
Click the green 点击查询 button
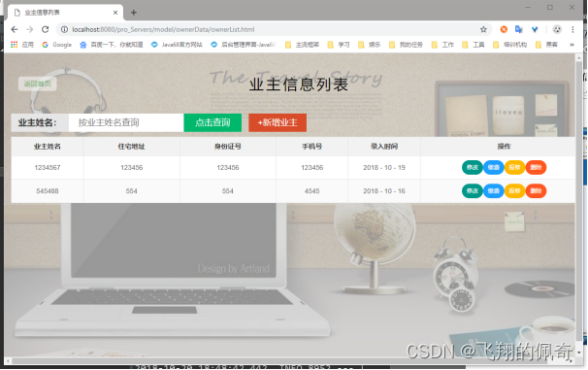pos(212,122)
